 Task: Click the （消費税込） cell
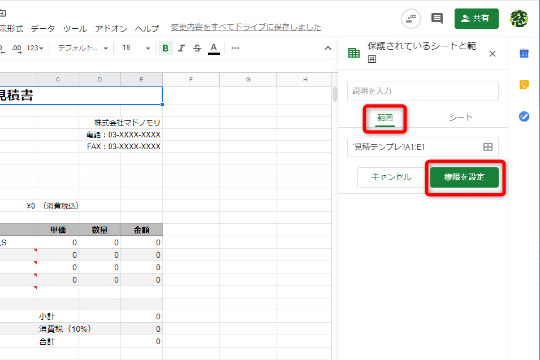(x=61, y=206)
